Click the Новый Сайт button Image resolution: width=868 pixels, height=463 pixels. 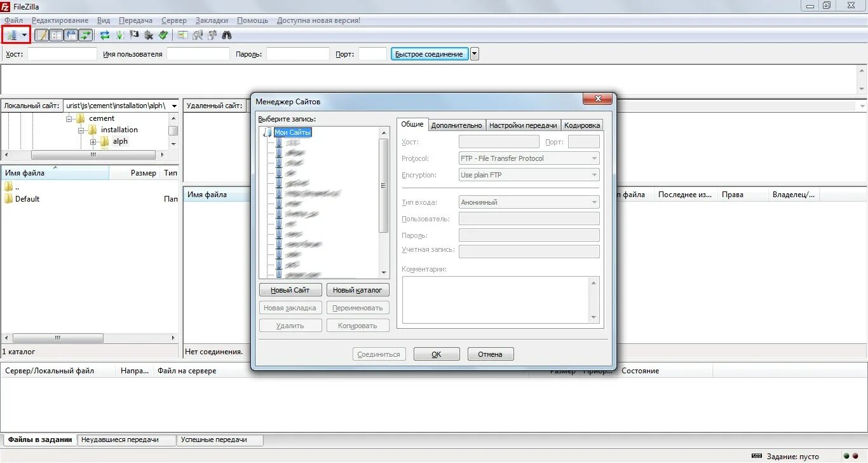[x=290, y=290]
